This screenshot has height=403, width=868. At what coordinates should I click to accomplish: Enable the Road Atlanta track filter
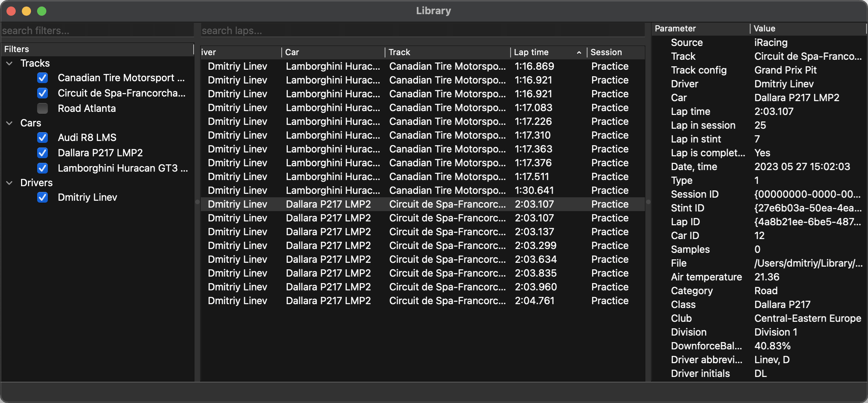42,108
